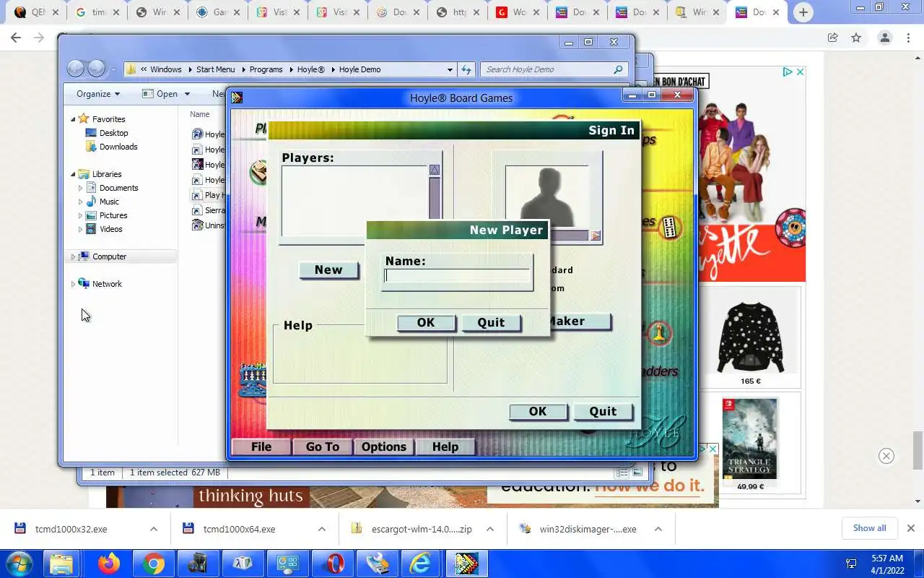
Task: Collapse the Libraries group in Explorer
Action: [73, 174]
